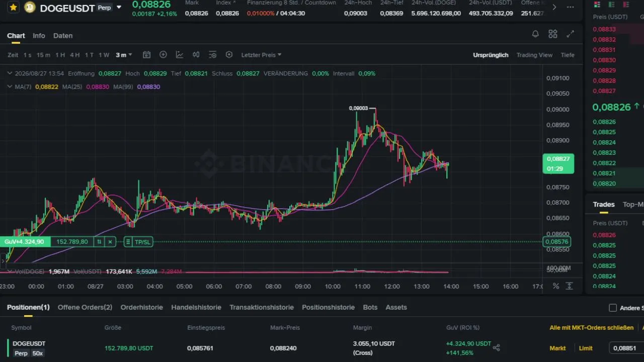
Task: Switch to Trading View chart mode
Action: tap(534, 55)
